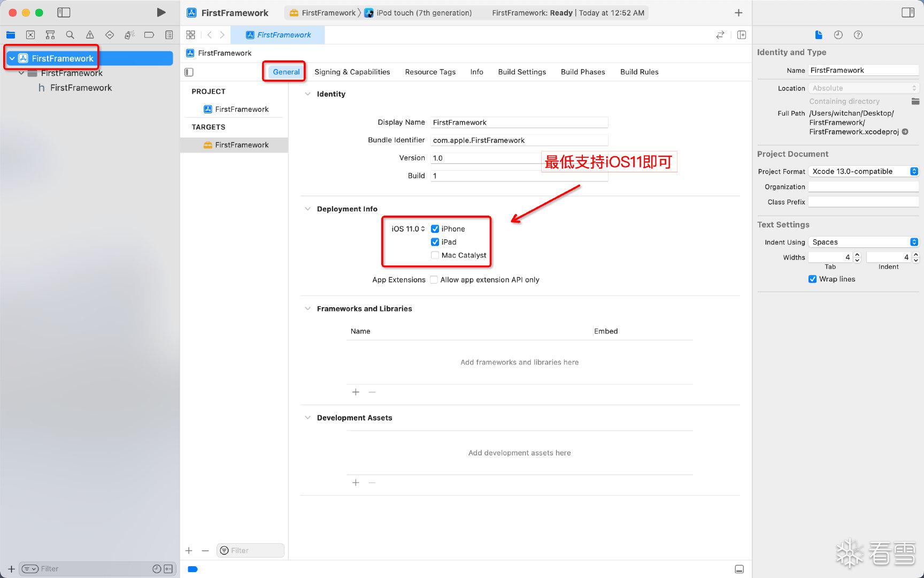Open the Debug navigator
Image resolution: width=924 pixels, height=578 pixels.
pos(129,35)
